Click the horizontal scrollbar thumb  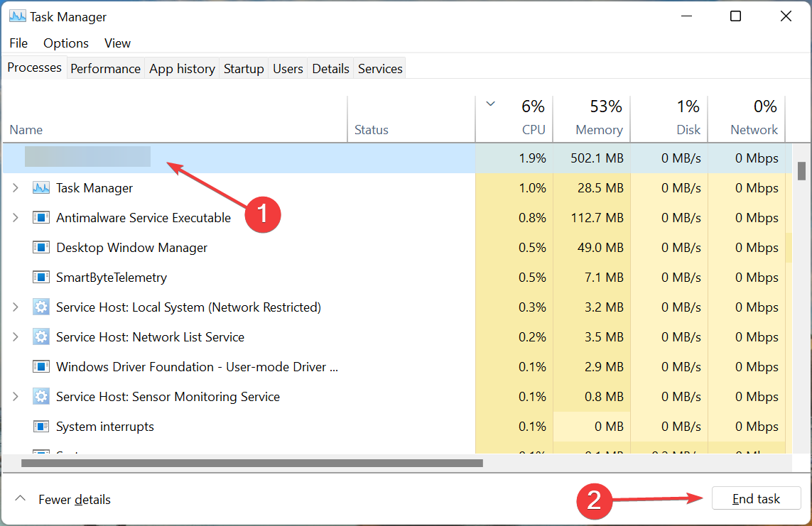252,463
